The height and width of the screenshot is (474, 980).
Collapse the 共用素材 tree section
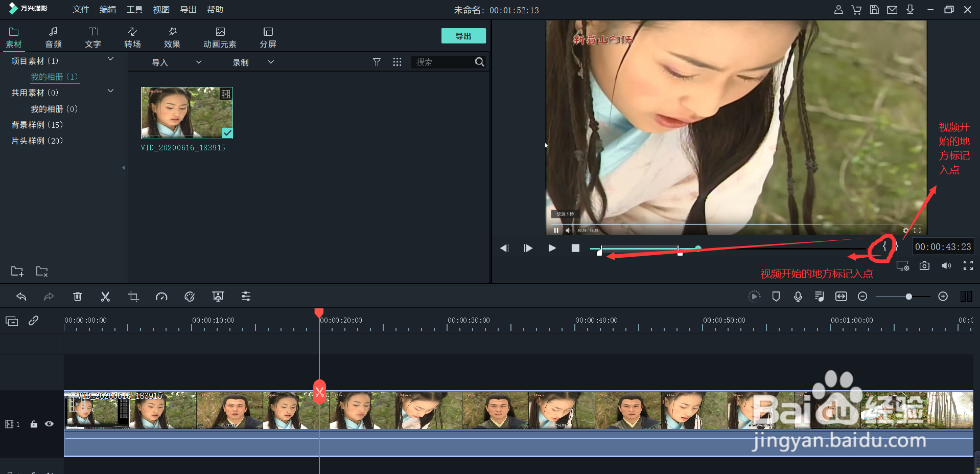(x=110, y=91)
